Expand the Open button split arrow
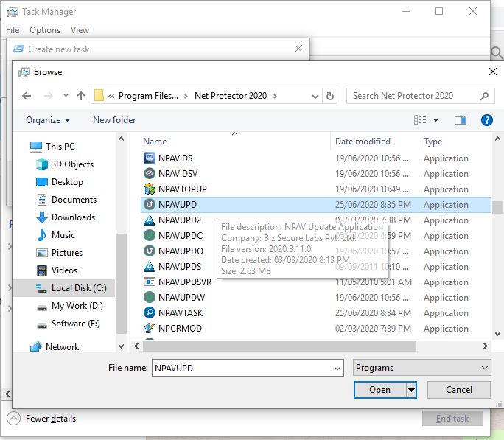Image resolution: width=504 pixels, height=440 pixels. pyautogui.click(x=412, y=390)
